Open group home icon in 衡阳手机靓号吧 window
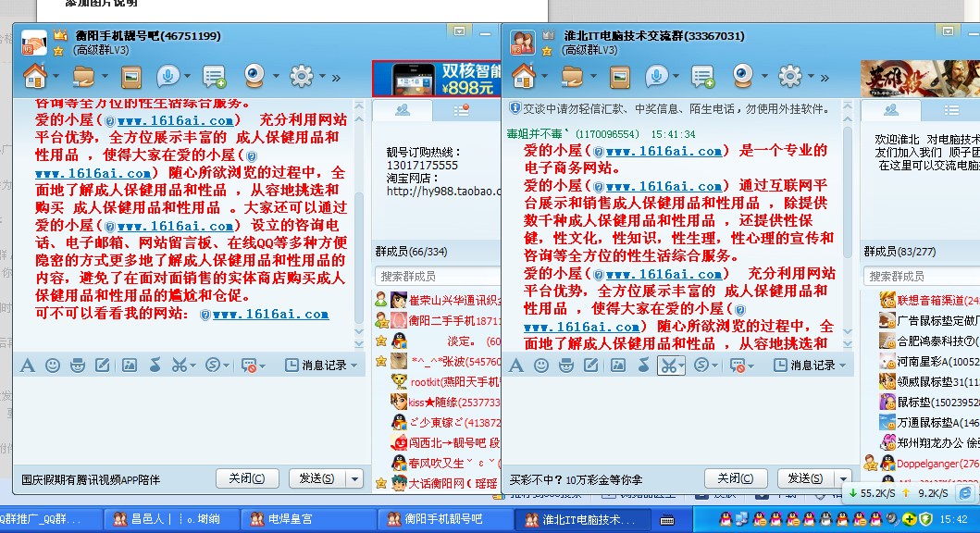Image resolution: width=980 pixels, height=533 pixels. (35, 76)
